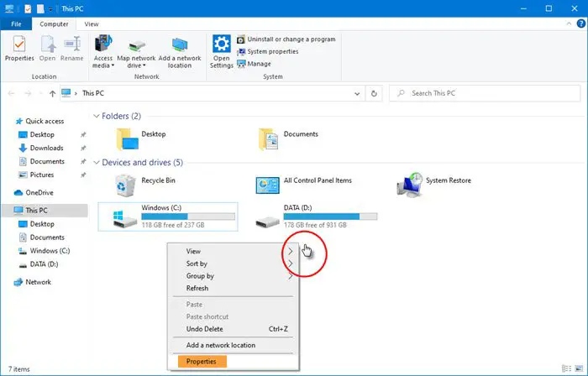Click the Search This PC field
The height and width of the screenshot is (376, 588).
(485, 93)
